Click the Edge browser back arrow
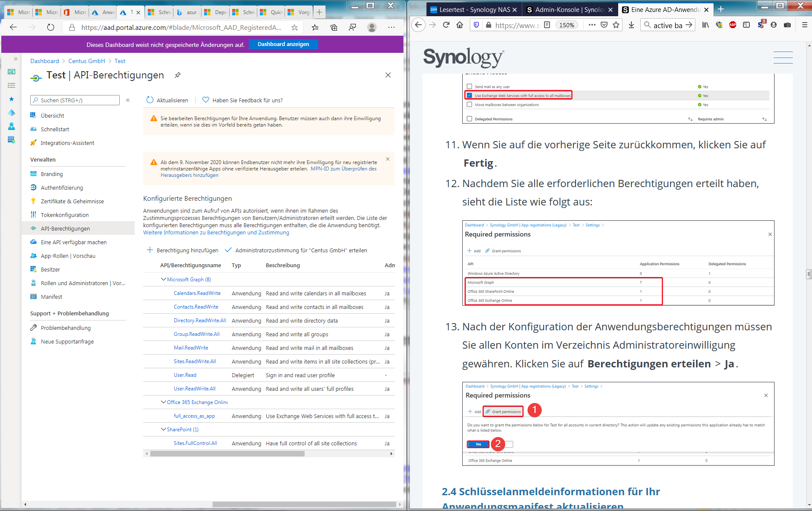Screen dimensions: 812x511 13,27
